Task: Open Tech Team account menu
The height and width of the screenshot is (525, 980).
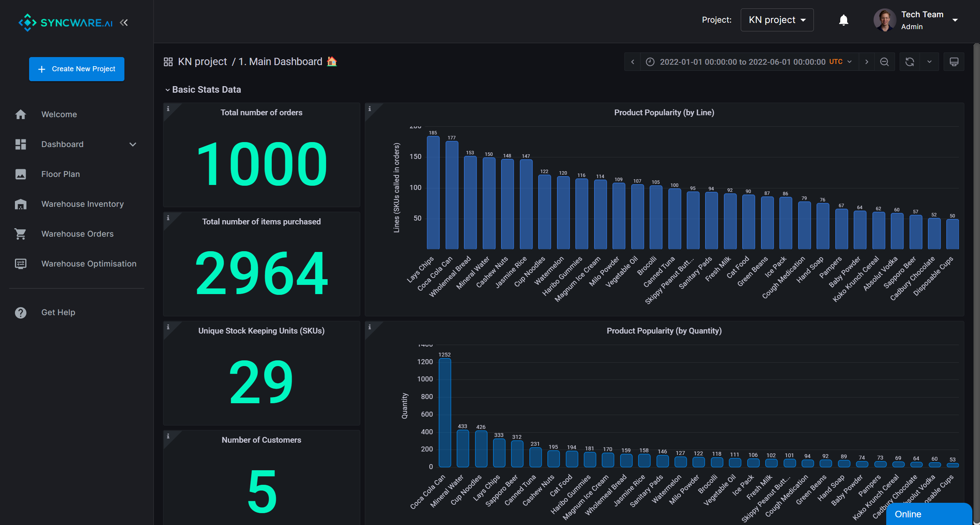Action: tap(955, 20)
